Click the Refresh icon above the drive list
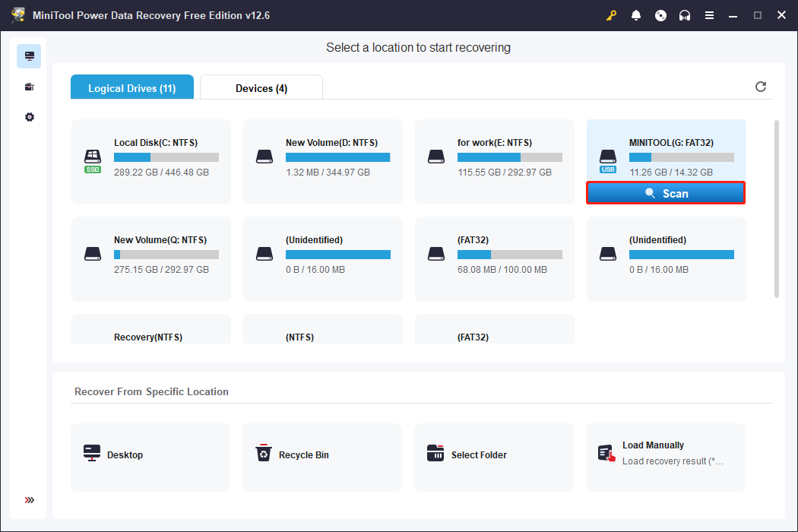Image resolution: width=798 pixels, height=532 pixels. point(760,87)
